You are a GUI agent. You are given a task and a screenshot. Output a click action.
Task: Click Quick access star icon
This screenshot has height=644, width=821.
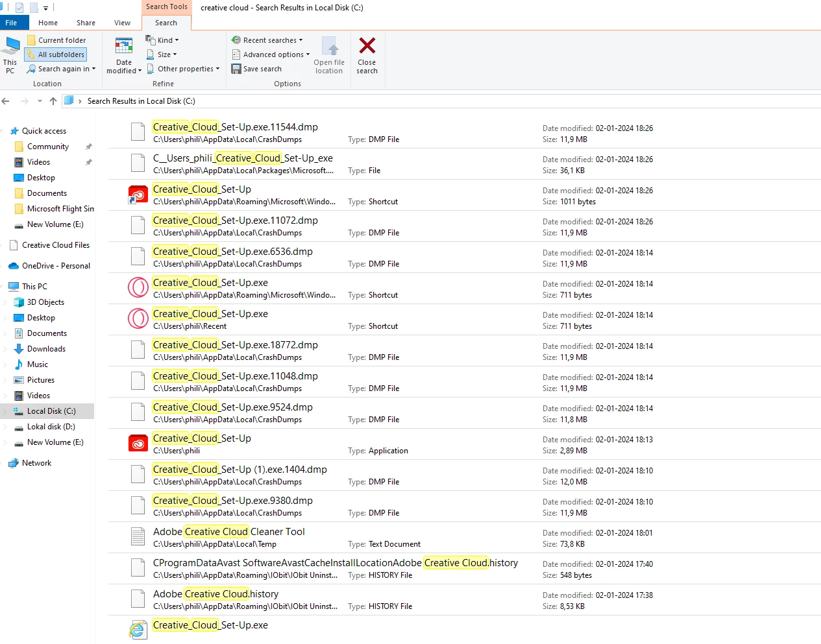(14, 131)
